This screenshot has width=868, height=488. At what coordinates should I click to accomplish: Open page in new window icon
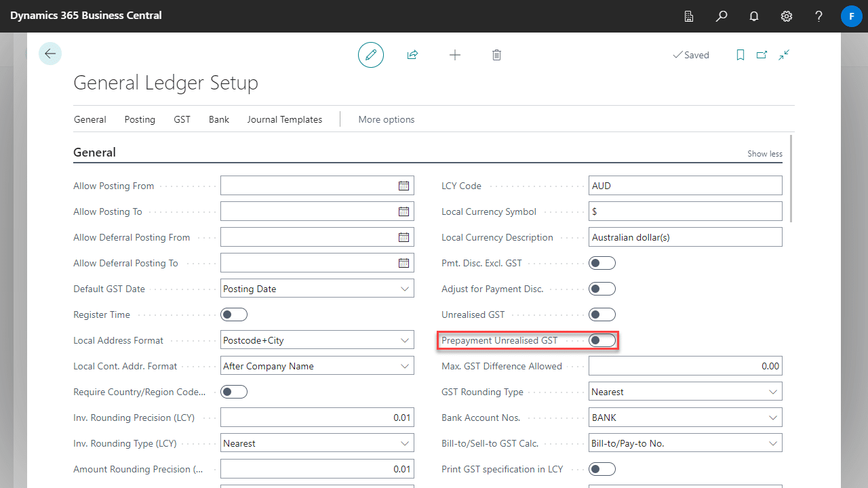(x=762, y=55)
